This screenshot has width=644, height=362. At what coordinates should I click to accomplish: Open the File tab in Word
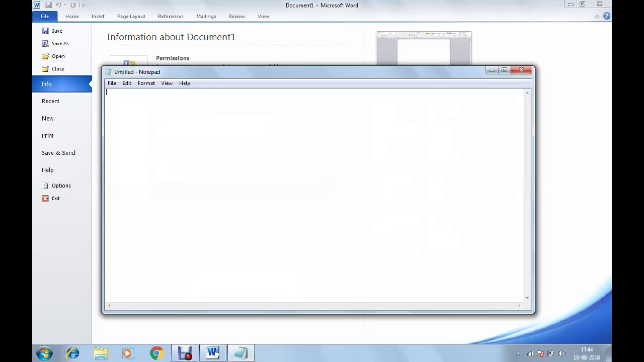point(45,16)
